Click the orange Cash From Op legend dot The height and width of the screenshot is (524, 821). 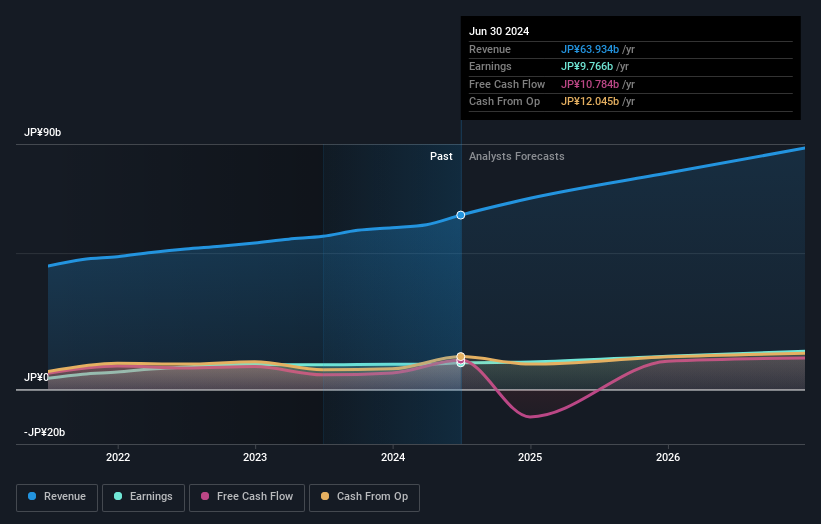tap(325, 496)
